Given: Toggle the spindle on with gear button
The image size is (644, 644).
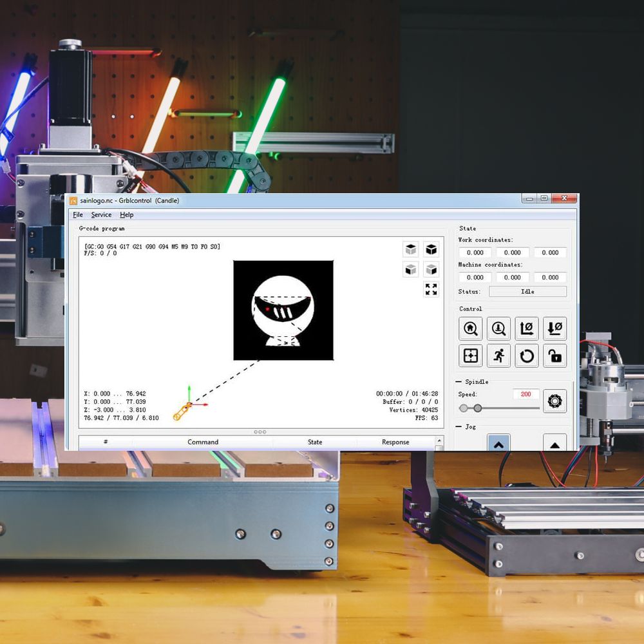Looking at the screenshot, I should click(x=554, y=401).
